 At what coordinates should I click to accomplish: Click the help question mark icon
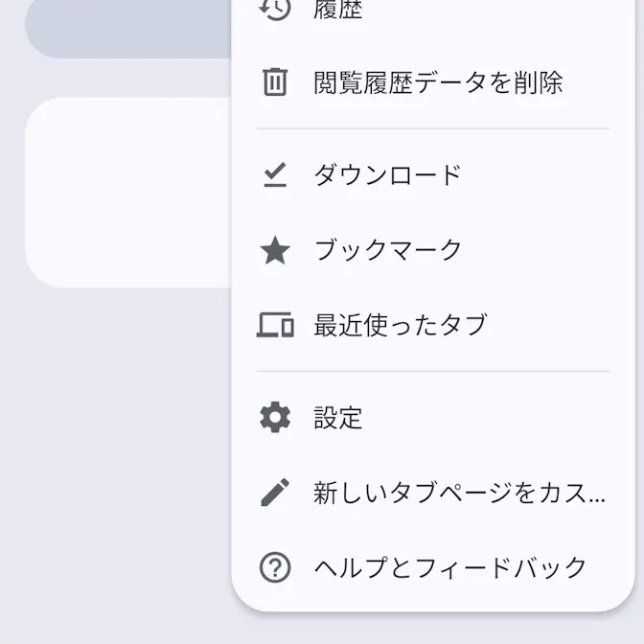(275, 567)
